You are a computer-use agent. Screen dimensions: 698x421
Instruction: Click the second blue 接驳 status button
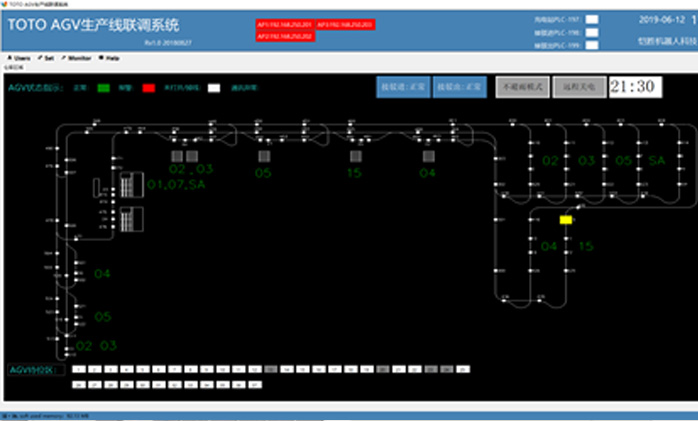click(x=459, y=87)
